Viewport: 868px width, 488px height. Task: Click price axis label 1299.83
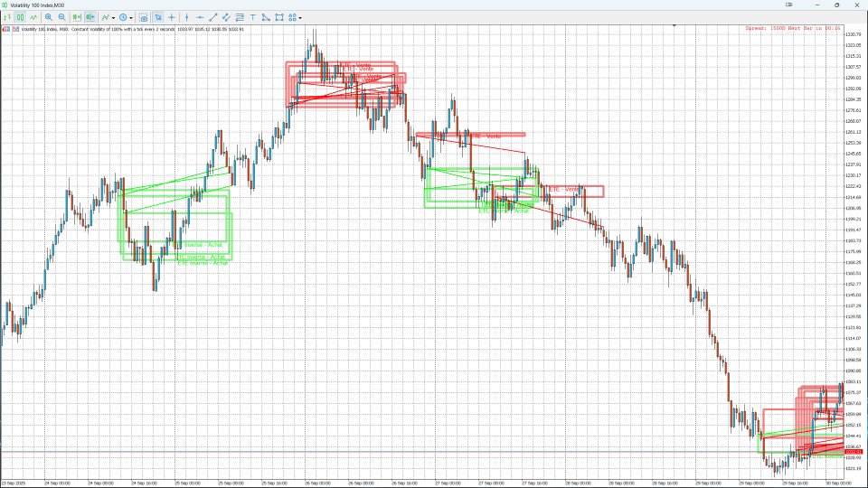tap(854, 78)
